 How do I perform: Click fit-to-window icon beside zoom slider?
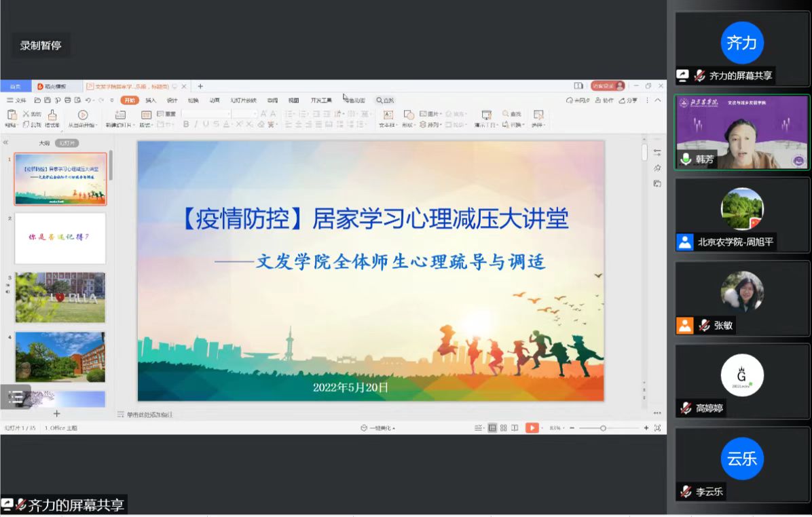[657, 428]
